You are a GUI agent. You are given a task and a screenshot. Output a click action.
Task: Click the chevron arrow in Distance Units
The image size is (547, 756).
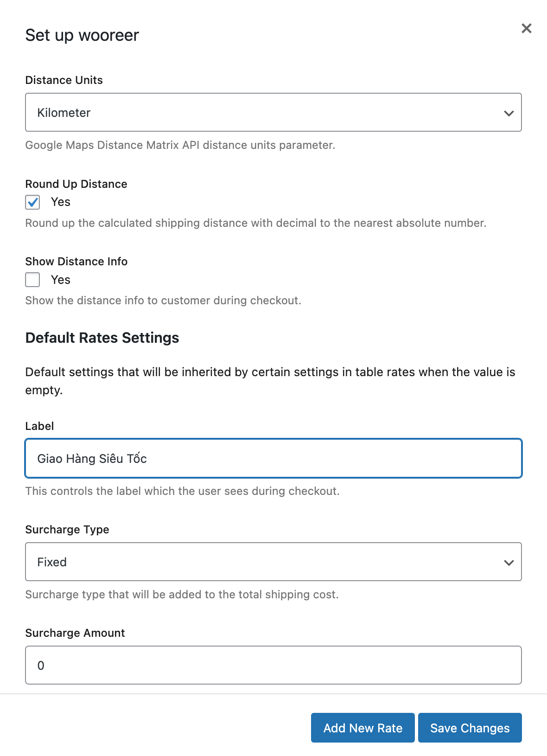point(509,113)
